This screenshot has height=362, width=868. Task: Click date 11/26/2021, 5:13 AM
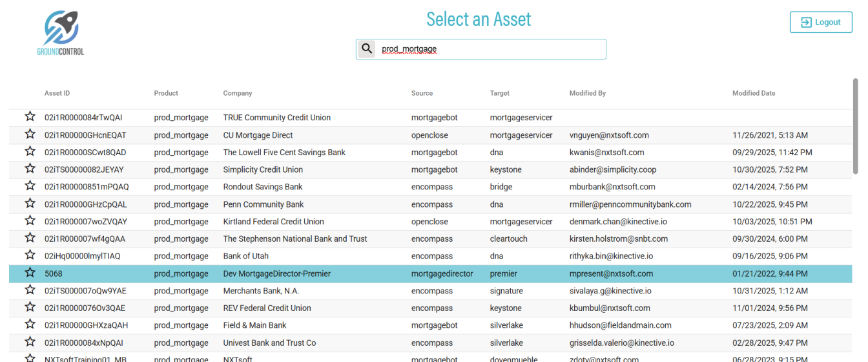tap(770, 135)
